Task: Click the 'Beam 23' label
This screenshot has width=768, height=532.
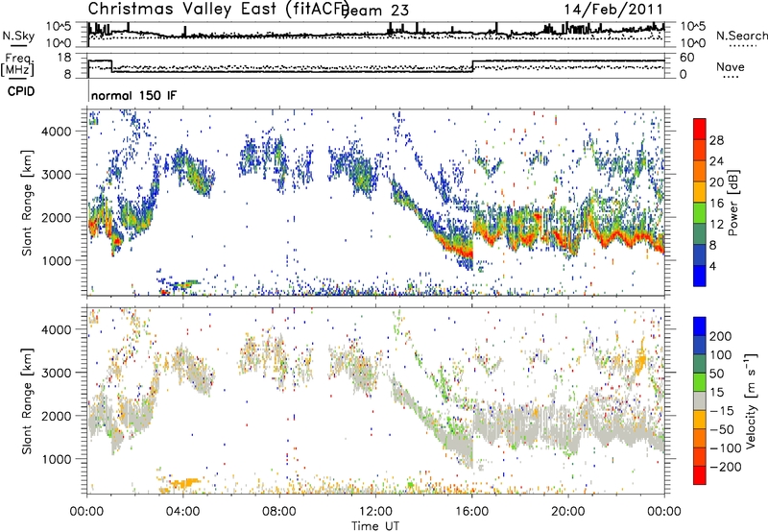Action: coord(376,11)
